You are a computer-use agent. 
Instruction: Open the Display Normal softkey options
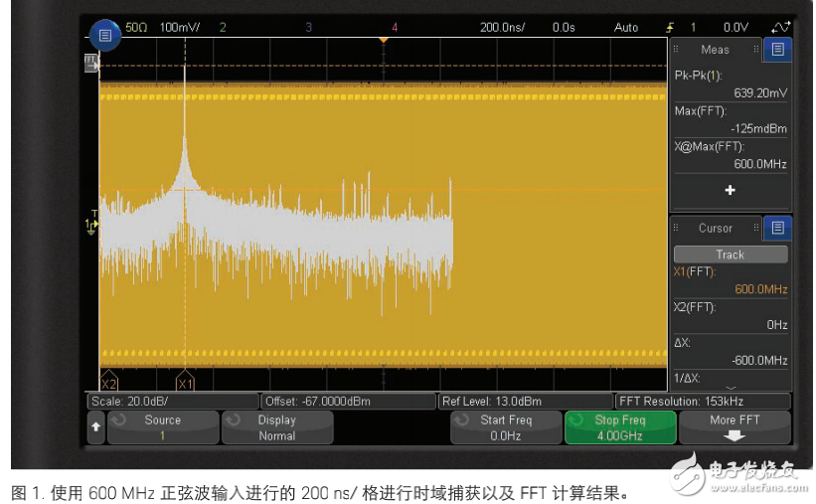tap(276, 427)
